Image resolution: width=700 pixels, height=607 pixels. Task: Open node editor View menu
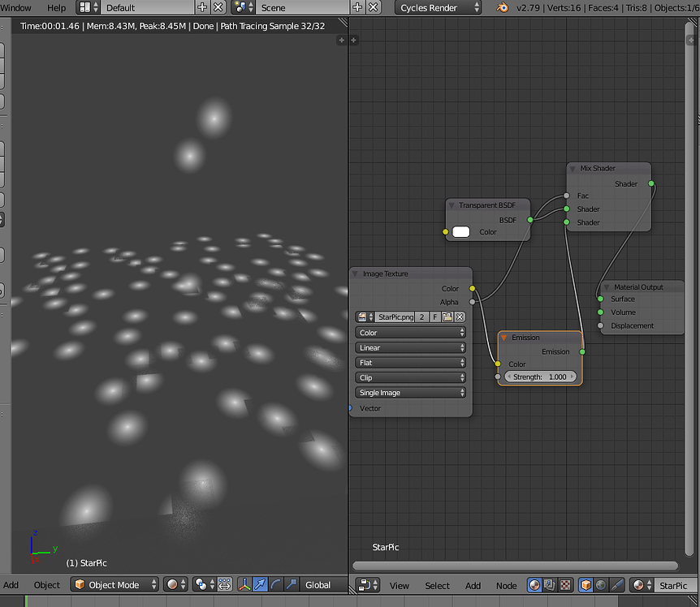coord(399,586)
